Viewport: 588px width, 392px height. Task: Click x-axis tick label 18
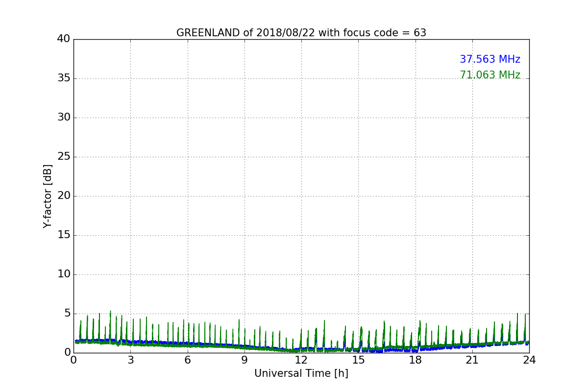[416, 360]
